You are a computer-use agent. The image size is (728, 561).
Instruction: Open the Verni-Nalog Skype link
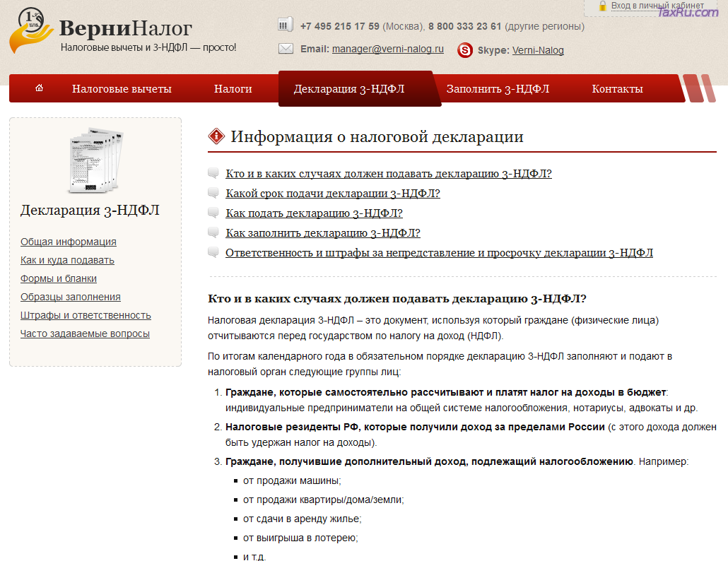pos(537,50)
